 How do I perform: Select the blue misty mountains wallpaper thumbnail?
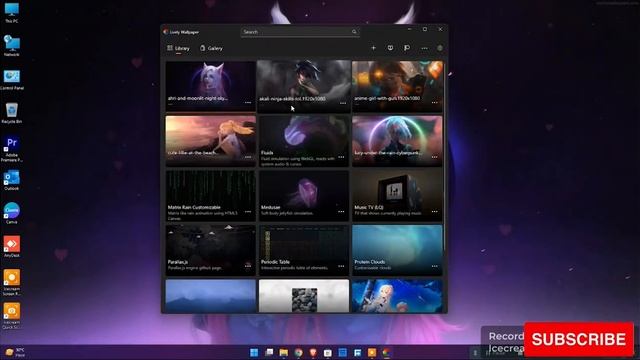pos(211,296)
